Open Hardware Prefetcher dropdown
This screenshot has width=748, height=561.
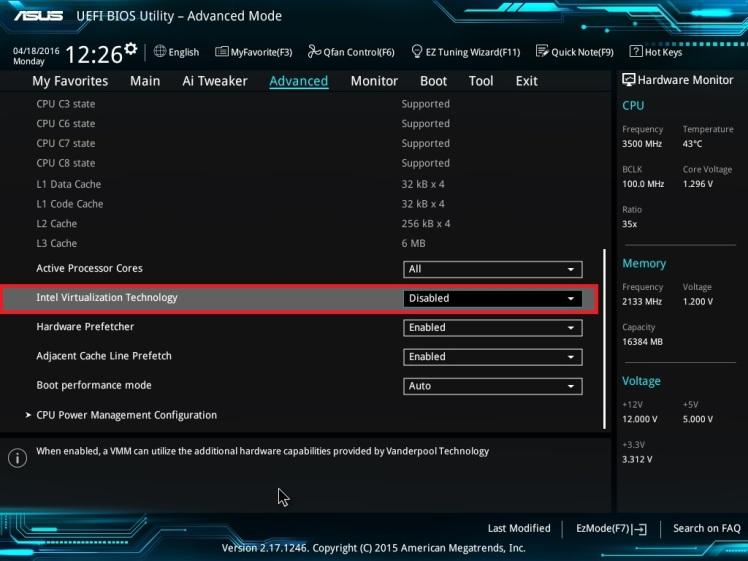[493, 328]
